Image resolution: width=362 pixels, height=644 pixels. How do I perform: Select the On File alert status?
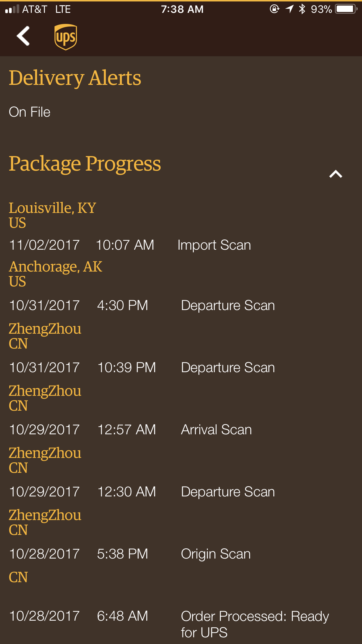click(30, 112)
